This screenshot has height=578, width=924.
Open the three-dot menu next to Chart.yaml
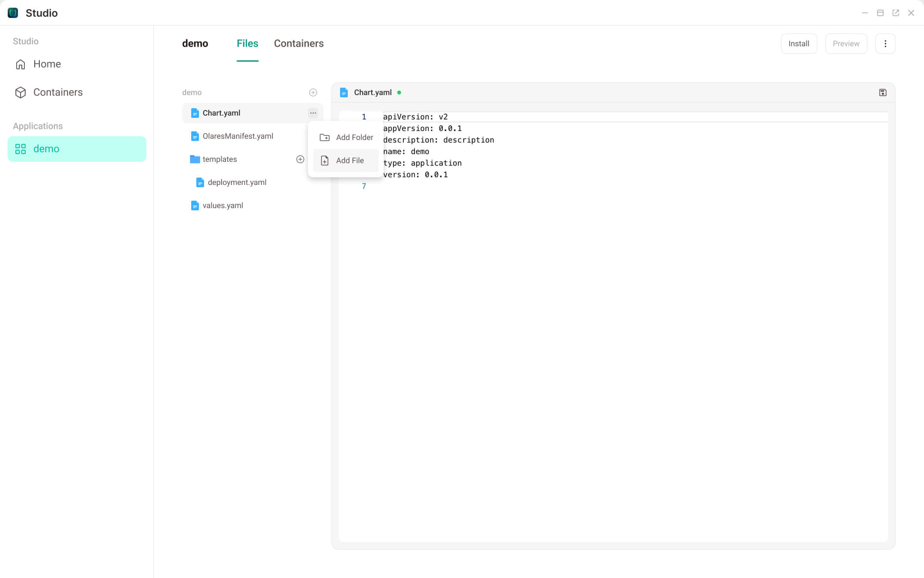pos(313,113)
